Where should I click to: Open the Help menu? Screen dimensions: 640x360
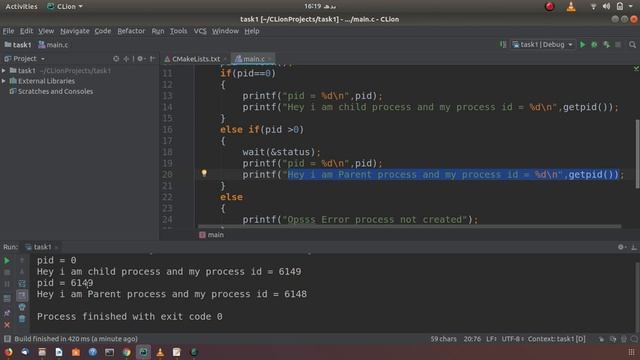click(x=252, y=31)
